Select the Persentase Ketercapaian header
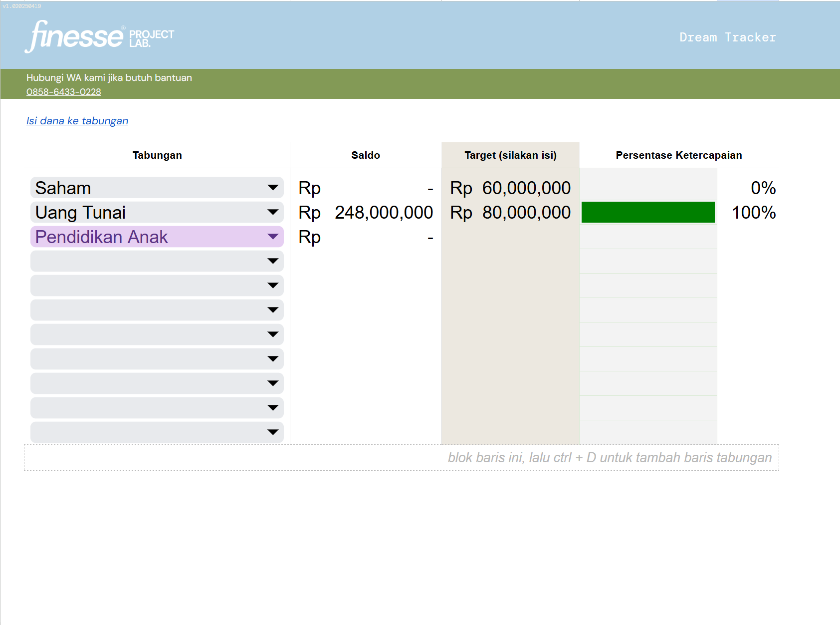840x625 pixels. pyautogui.click(x=678, y=155)
